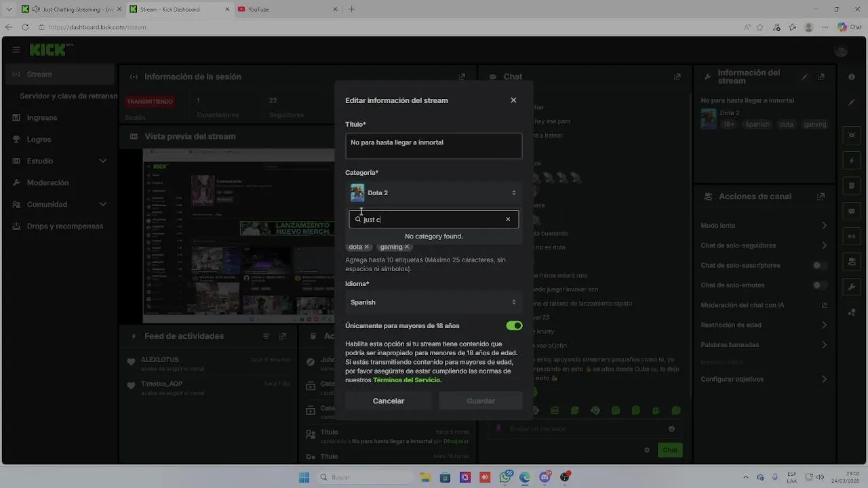Click the Título text field

(433, 146)
